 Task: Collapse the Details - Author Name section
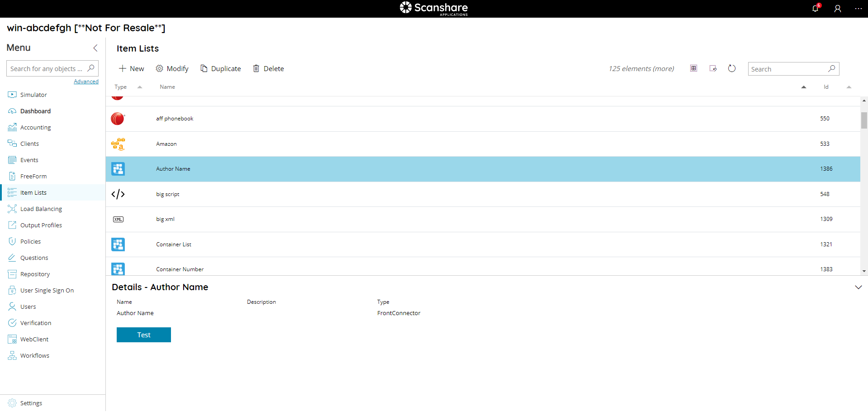[x=859, y=287]
